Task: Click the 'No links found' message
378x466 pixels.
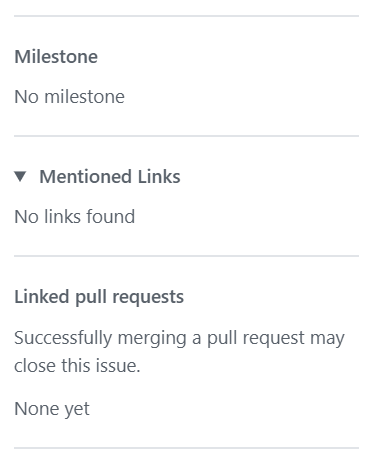Action: click(x=75, y=217)
